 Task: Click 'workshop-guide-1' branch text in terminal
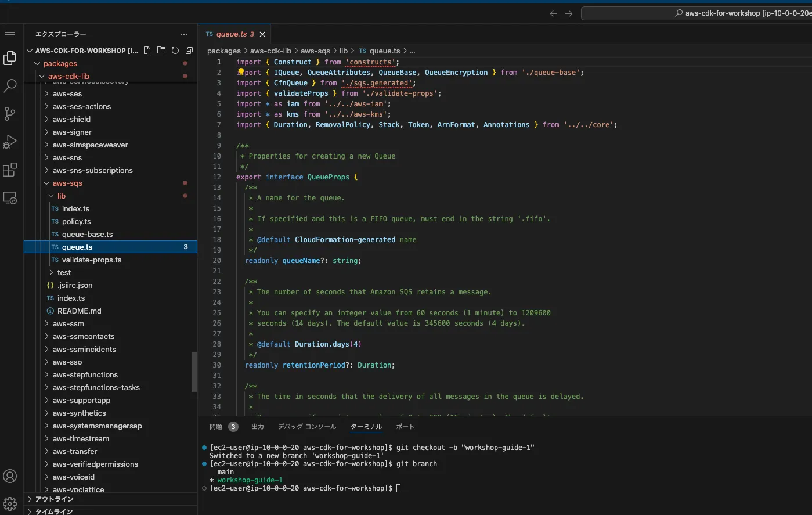[250, 480]
